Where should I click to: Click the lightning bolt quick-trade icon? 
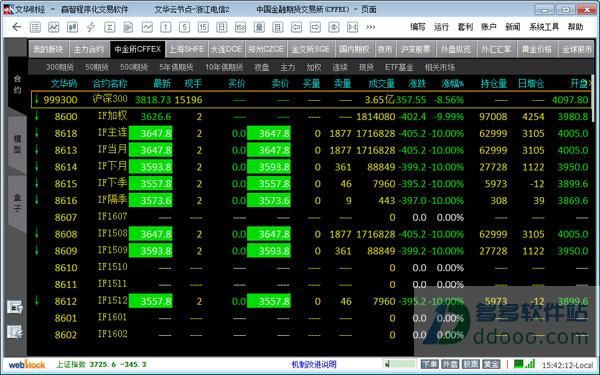(x=91, y=27)
